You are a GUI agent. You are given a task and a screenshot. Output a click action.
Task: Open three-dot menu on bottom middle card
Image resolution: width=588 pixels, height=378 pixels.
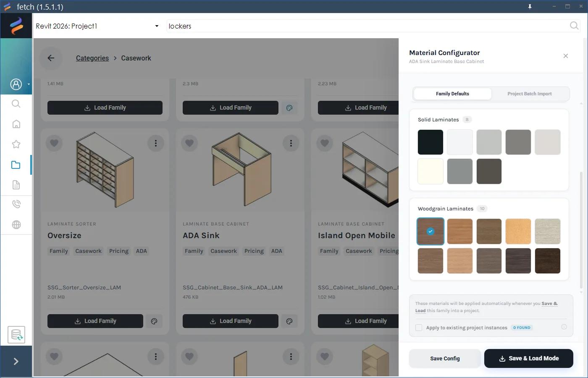(x=291, y=357)
